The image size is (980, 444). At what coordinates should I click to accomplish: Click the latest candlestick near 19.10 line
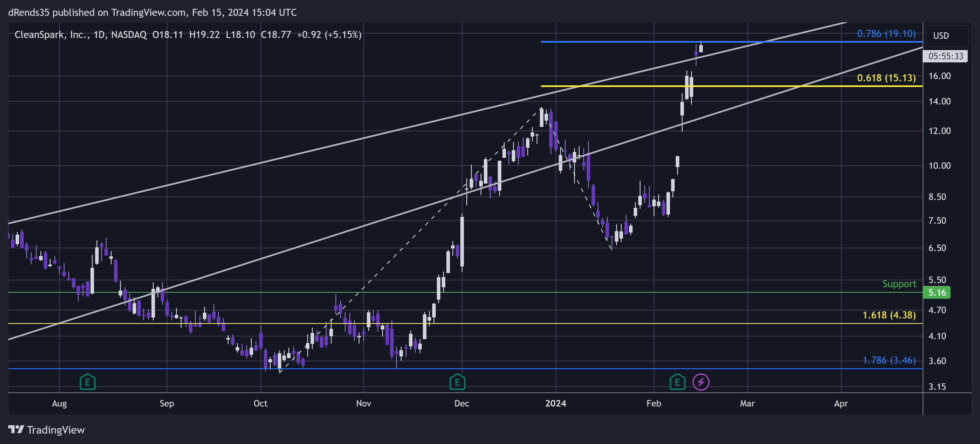click(x=701, y=48)
